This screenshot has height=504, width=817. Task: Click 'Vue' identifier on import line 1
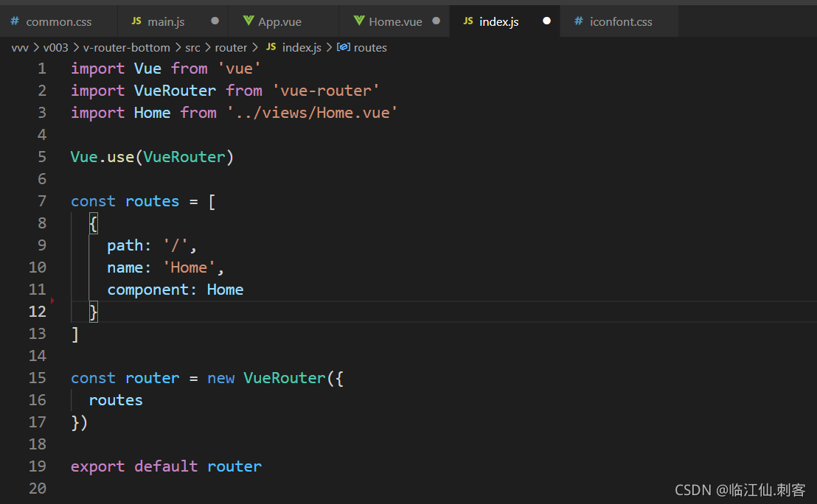(147, 69)
